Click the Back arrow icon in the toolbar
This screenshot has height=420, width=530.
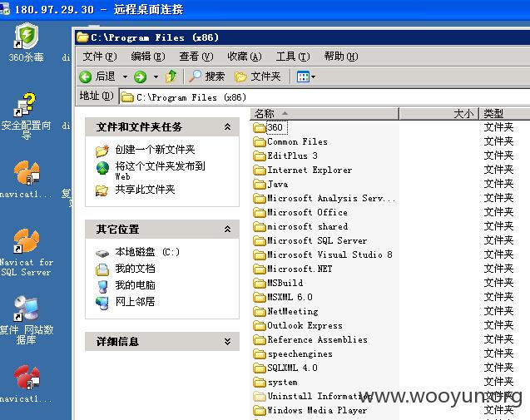click(85, 77)
